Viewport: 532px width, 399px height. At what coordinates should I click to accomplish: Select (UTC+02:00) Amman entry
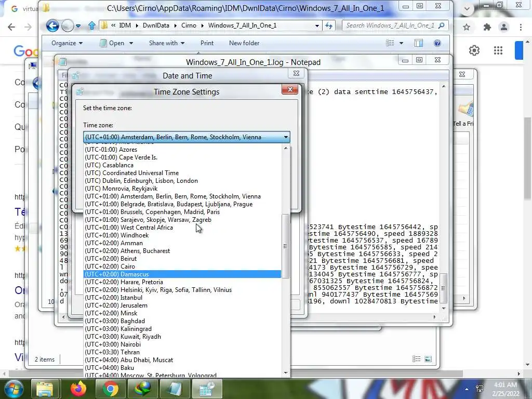(182, 243)
